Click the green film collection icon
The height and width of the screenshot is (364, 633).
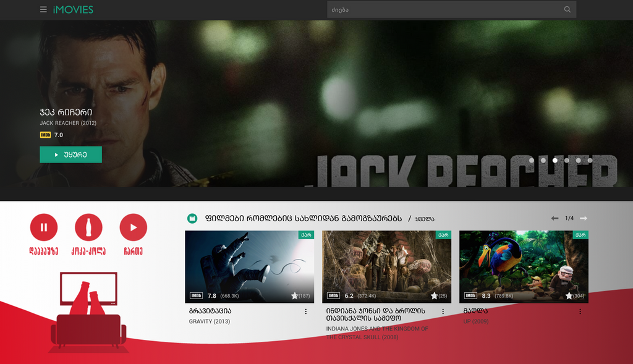click(192, 218)
